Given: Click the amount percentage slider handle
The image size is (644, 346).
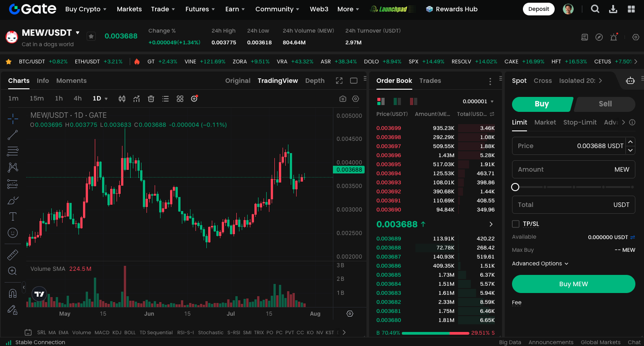Looking at the screenshot, I should (x=515, y=187).
